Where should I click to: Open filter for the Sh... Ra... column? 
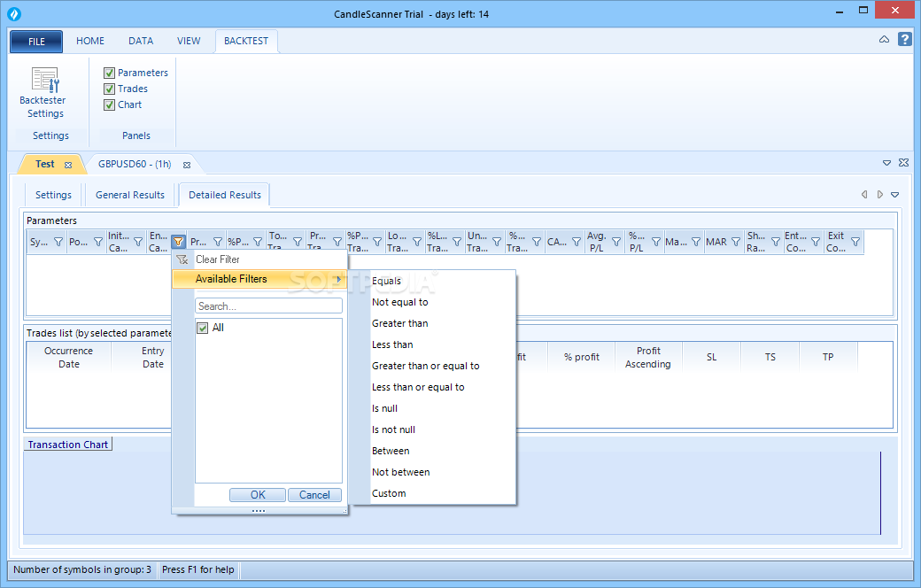click(776, 242)
